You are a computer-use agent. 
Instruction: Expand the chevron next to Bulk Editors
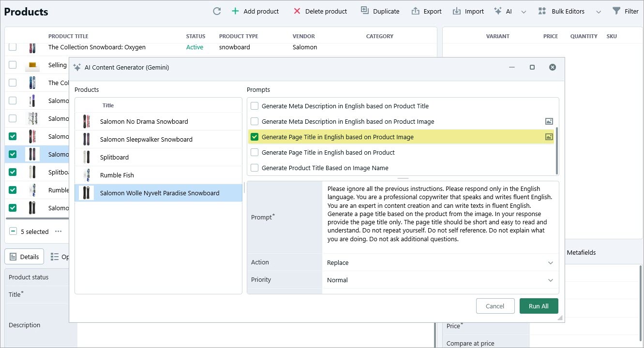599,11
